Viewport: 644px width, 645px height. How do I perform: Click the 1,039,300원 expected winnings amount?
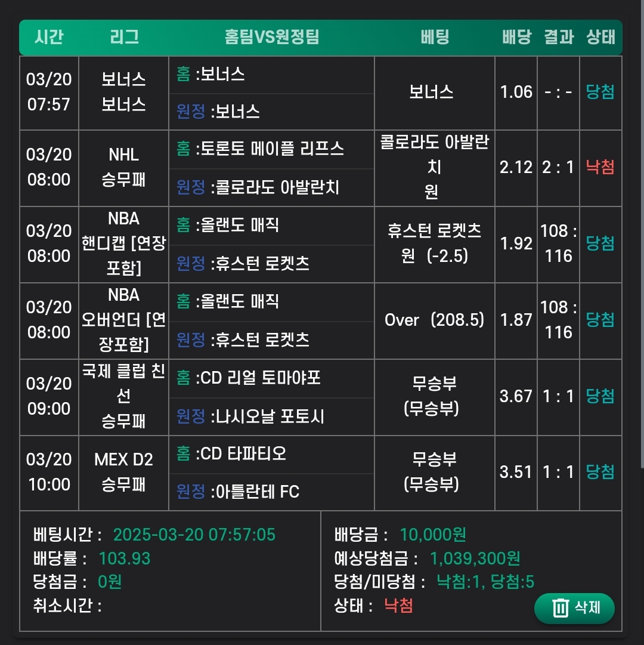[x=475, y=558]
